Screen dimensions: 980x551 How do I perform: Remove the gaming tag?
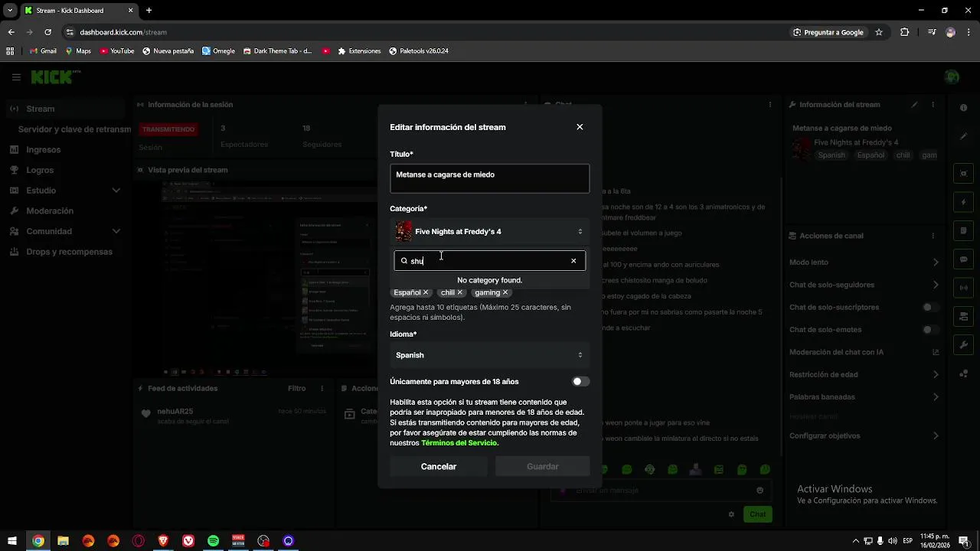(505, 292)
